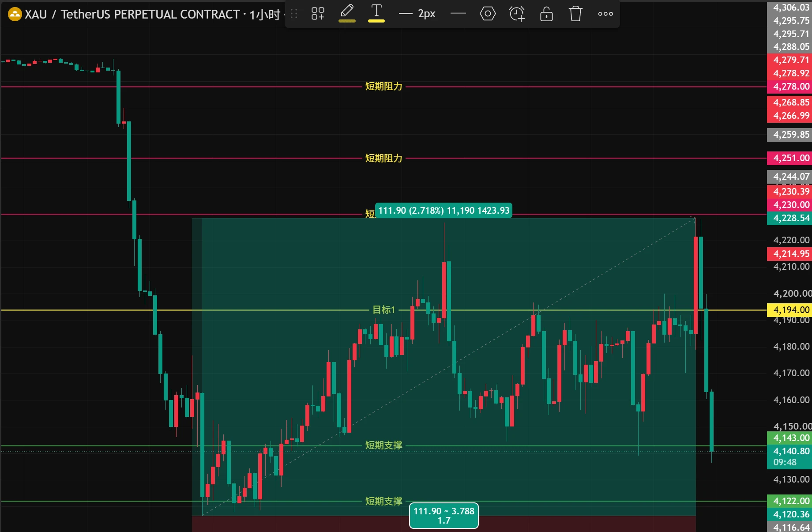Click the 4,259.85 gray price tag
The width and height of the screenshot is (812, 532).
pos(790,135)
